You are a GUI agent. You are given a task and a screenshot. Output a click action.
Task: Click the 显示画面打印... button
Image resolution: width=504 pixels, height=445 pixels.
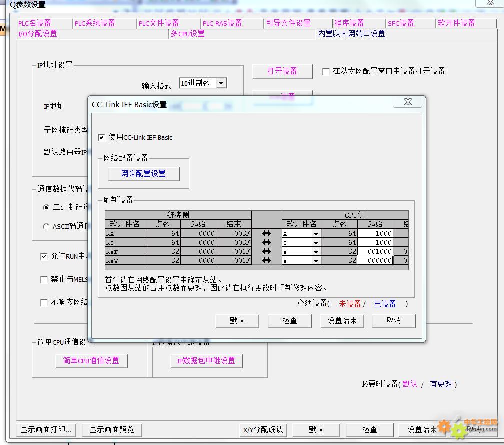pos(46,430)
